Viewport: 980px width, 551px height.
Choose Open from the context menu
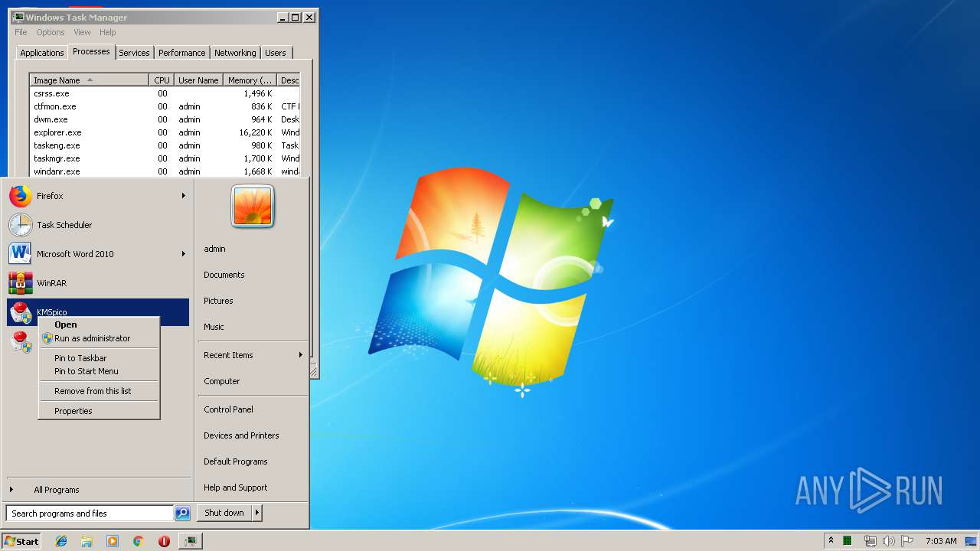tap(99, 324)
